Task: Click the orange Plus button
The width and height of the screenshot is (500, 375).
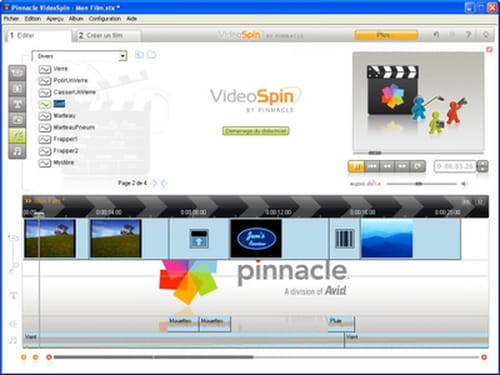Action: pos(386,35)
